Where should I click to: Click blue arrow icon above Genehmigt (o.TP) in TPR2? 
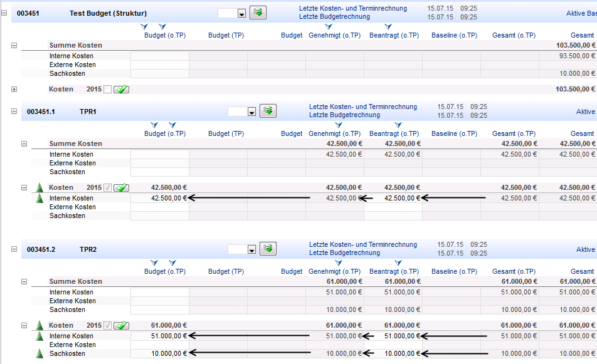[339, 263]
